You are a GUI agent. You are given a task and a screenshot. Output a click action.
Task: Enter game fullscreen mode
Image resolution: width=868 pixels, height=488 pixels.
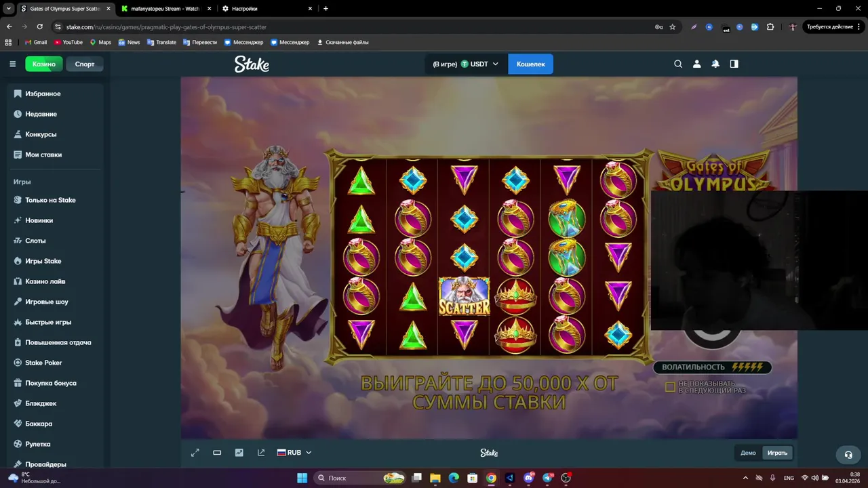[x=195, y=453]
